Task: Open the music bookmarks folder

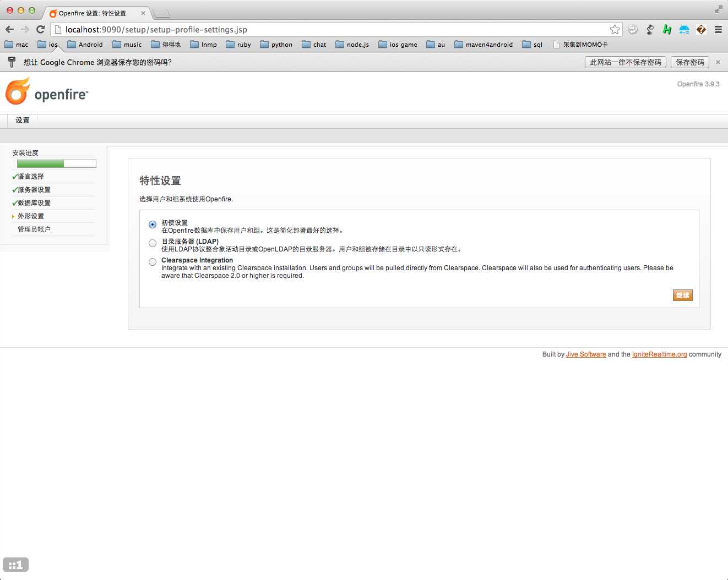Action: [x=127, y=45]
